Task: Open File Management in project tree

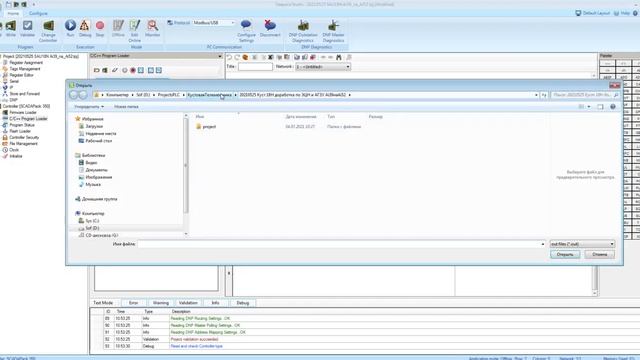Action: click(23, 144)
